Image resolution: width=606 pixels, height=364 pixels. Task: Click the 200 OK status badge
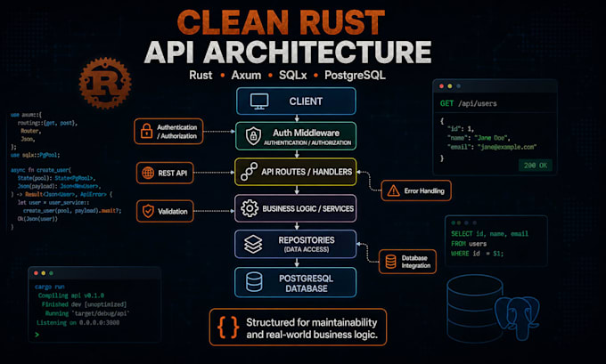[536, 166]
